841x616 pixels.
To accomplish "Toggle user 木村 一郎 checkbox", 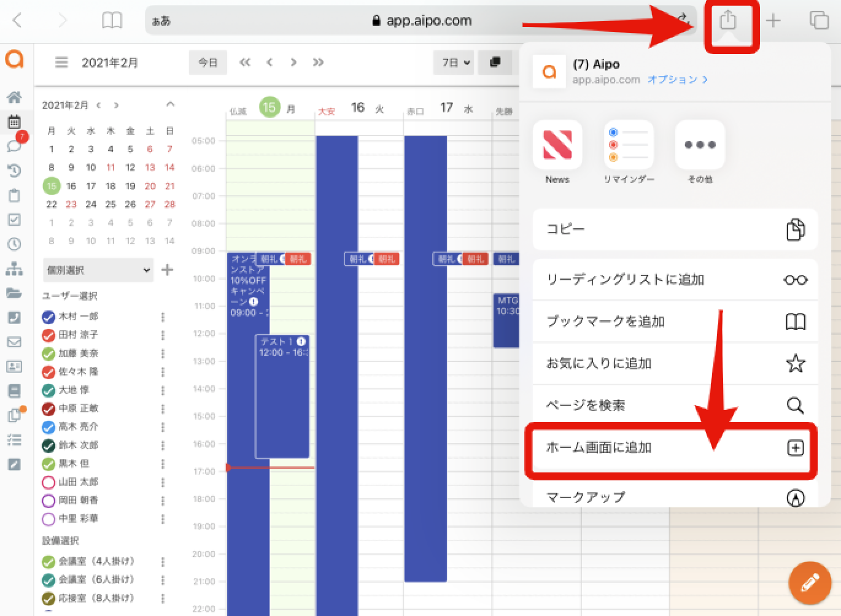I will point(48,317).
